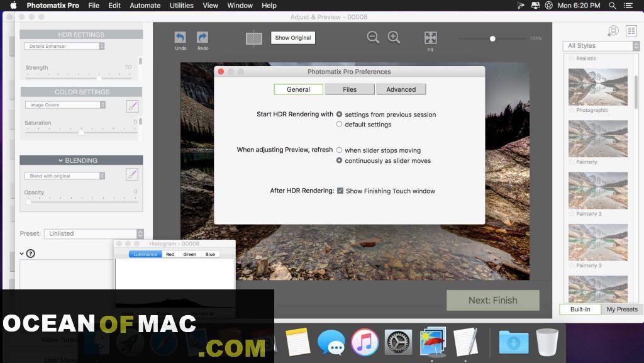The width and height of the screenshot is (644, 363).
Task: Select settings from previous session
Action: click(339, 114)
